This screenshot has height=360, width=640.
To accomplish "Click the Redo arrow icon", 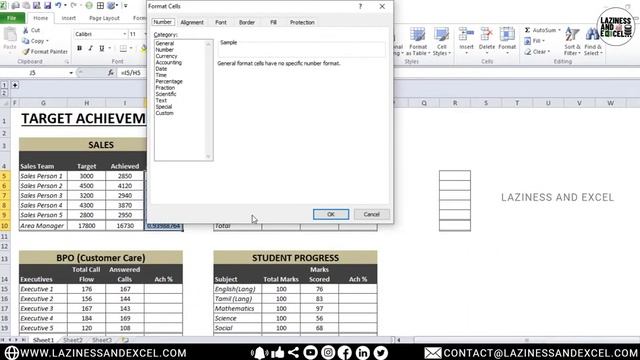I will 73,5.
